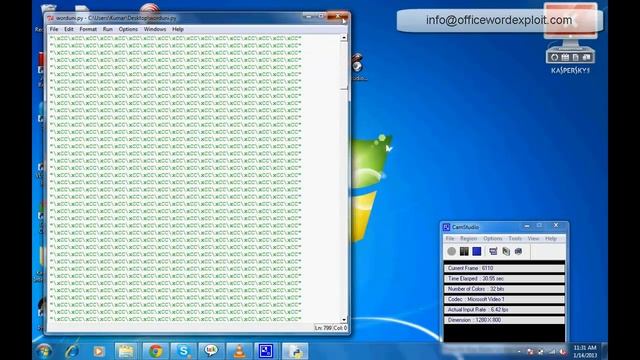Screen dimensions: 640x360
Task: Click the Windows Start button
Action: click(44, 351)
